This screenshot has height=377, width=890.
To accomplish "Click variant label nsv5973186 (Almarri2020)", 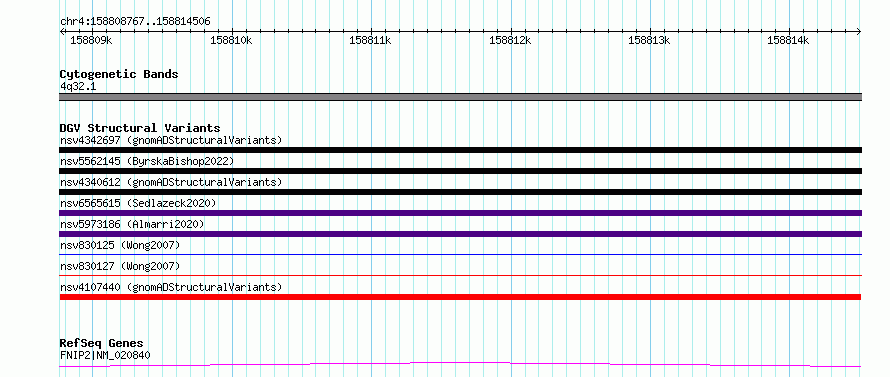I will [x=132, y=224].
